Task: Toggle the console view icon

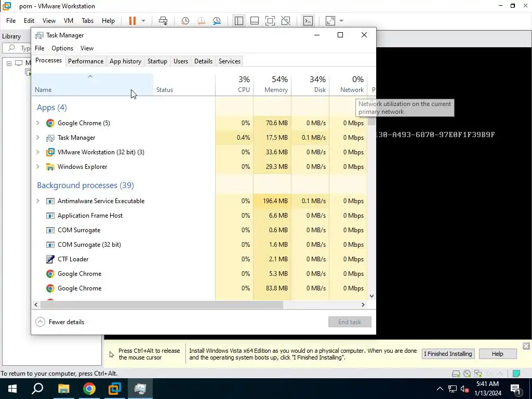Action: coord(308,21)
